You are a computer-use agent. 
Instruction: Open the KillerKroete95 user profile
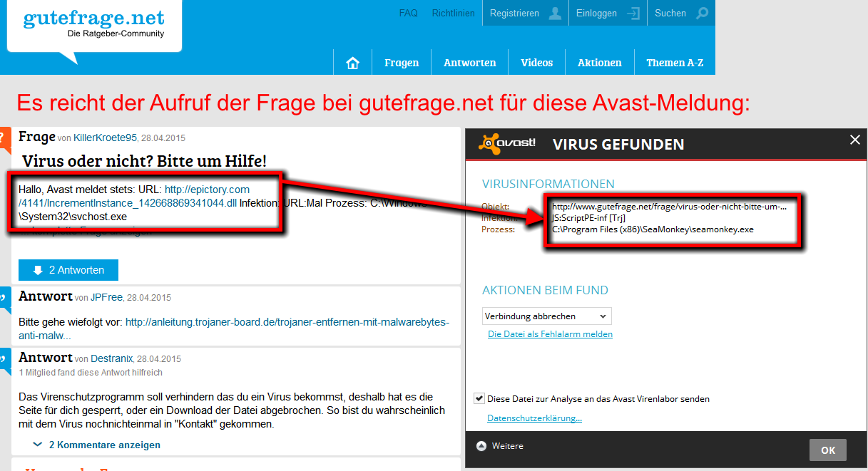tap(105, 138)
